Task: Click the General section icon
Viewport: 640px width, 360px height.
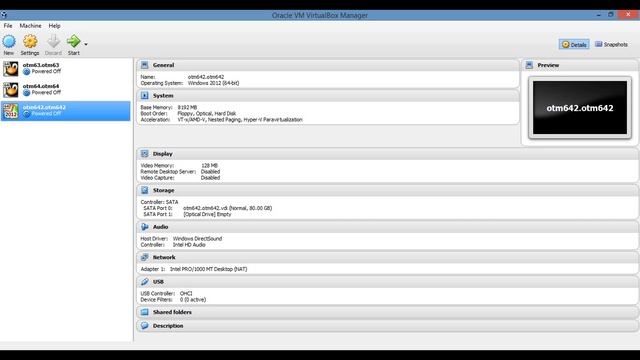Action: click(144, 65)
